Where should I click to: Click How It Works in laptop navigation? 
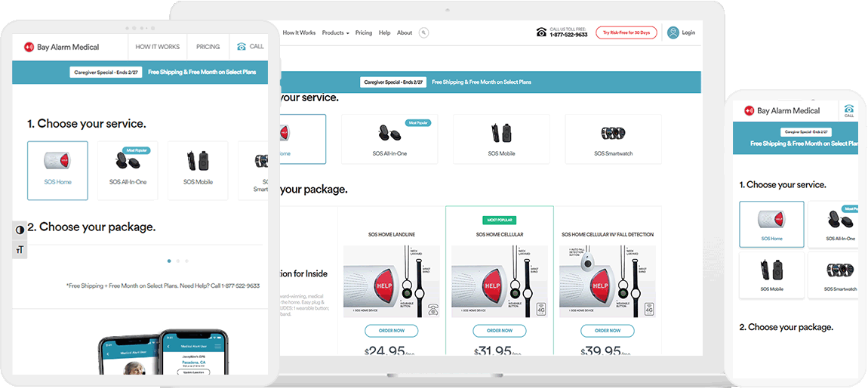tap(299, 32)
